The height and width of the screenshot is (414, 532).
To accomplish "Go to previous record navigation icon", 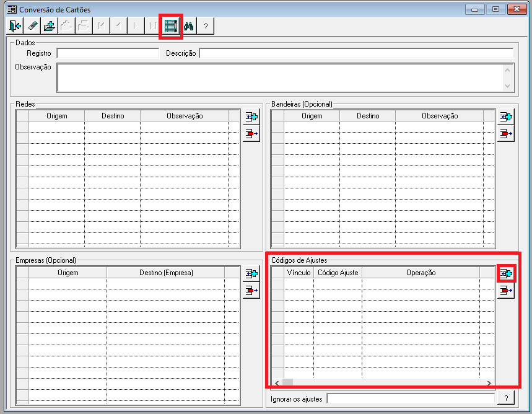I will click(x=119, y=26).
